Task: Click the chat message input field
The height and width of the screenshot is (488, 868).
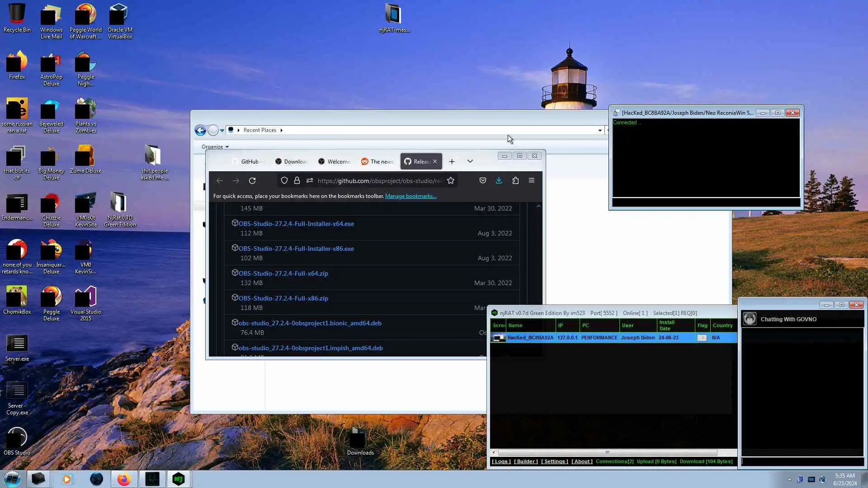Action: tap(802, 461)
